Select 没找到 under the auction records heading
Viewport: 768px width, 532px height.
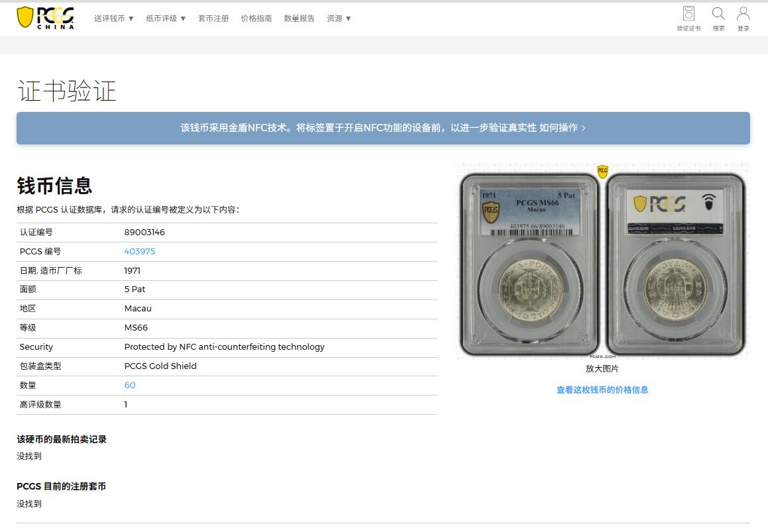click(x=29, y=456)
